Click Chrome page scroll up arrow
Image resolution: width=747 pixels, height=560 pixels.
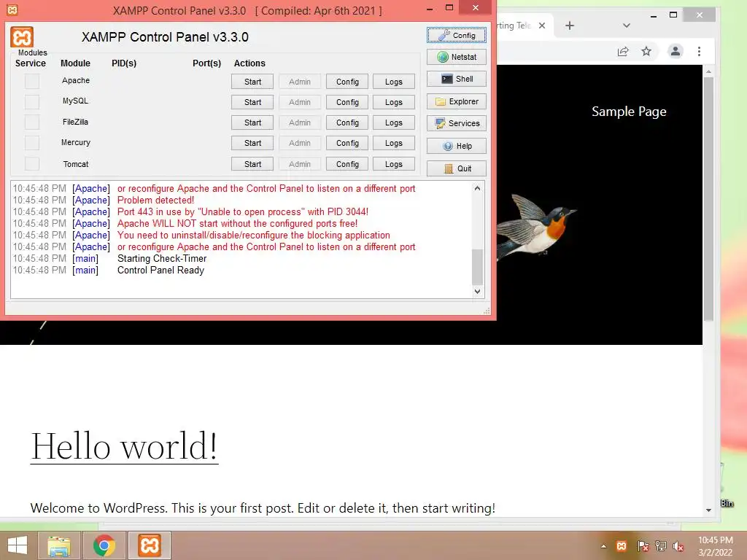pyautogui.click(x=708, y=71)
